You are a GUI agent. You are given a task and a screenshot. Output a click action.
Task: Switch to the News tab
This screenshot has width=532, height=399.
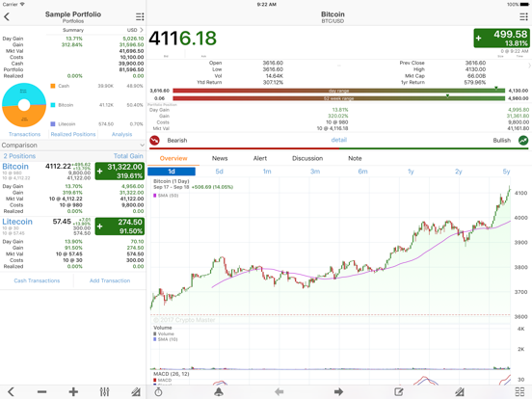pos(220,158)
